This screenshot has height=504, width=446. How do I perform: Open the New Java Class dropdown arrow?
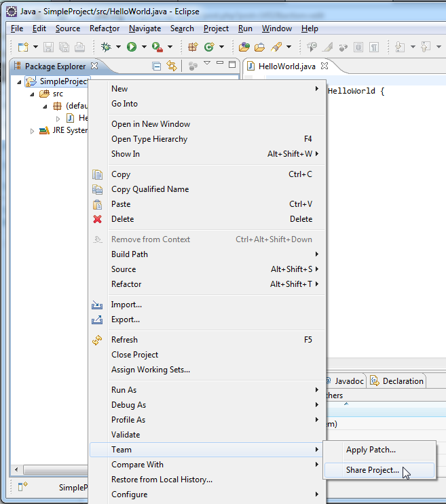coord(221,47)
